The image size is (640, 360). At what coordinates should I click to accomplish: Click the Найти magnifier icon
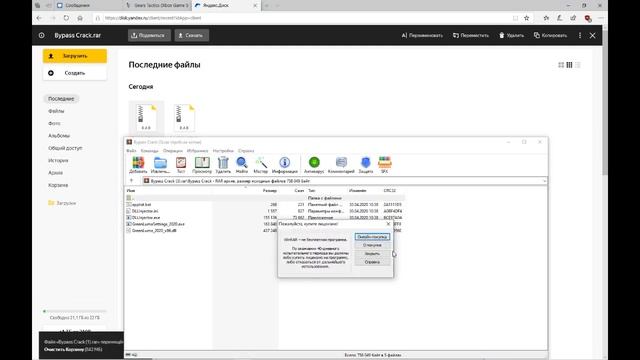point(242,165)
